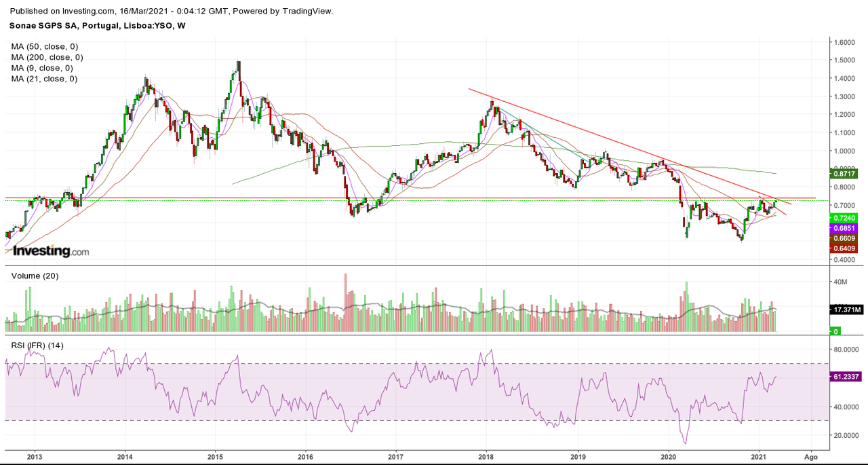Click the 80.0000 RSI axis label
The image size is (868, 465).
pyautogui.click(x=847, y=350)
